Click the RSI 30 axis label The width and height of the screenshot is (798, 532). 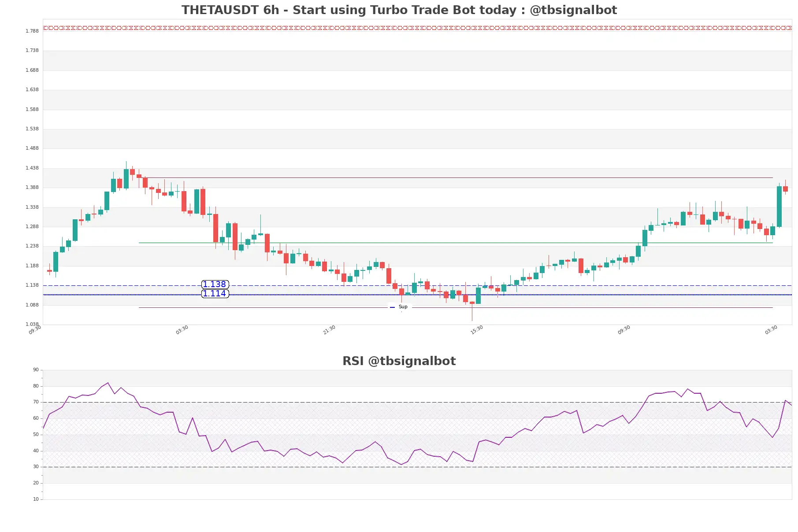[36, 467]
